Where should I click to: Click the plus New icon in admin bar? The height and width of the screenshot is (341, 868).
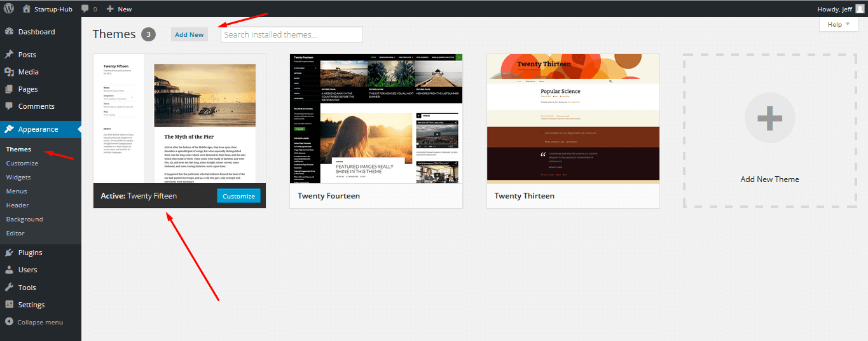point(110,9)
